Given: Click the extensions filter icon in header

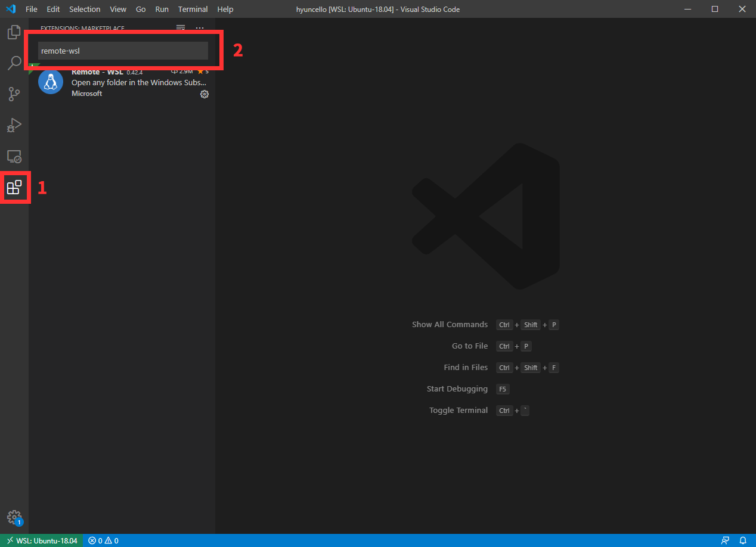Looking at the screenshot, I should coord(181,27).
